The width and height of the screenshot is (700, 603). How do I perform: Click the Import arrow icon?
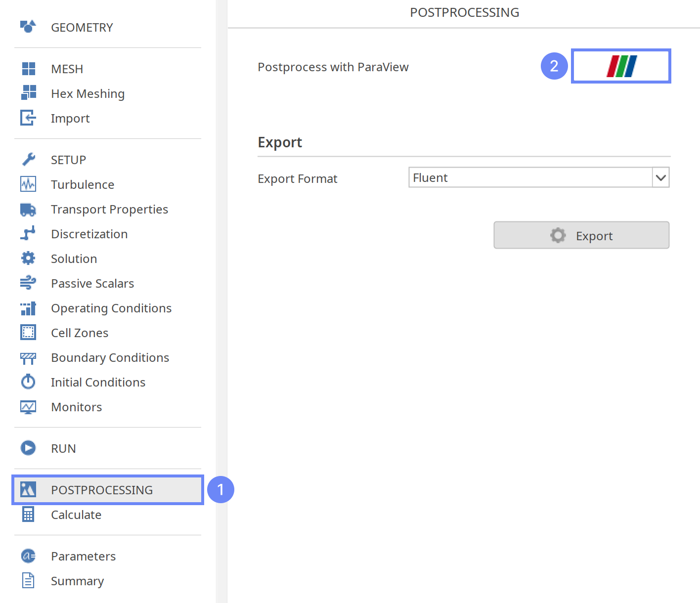(x=28, y=118)
